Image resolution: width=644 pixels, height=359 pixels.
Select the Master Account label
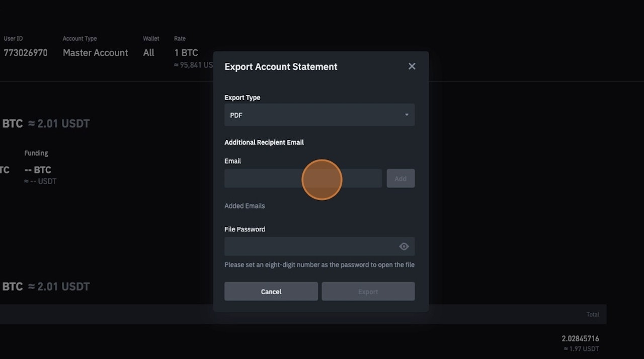tap(95, 52)
